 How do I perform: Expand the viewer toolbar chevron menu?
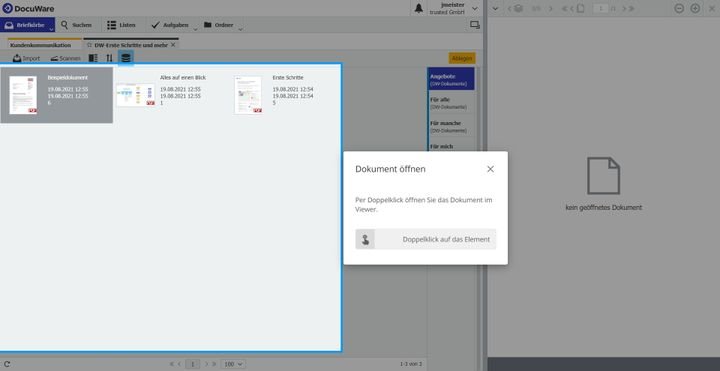coord(495,8)
